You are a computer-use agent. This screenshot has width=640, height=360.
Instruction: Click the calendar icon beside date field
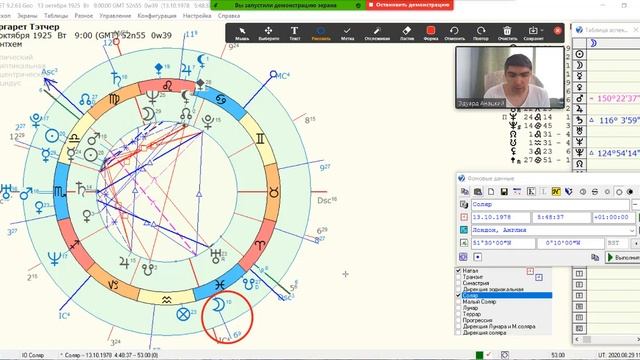tap(464, 217)
